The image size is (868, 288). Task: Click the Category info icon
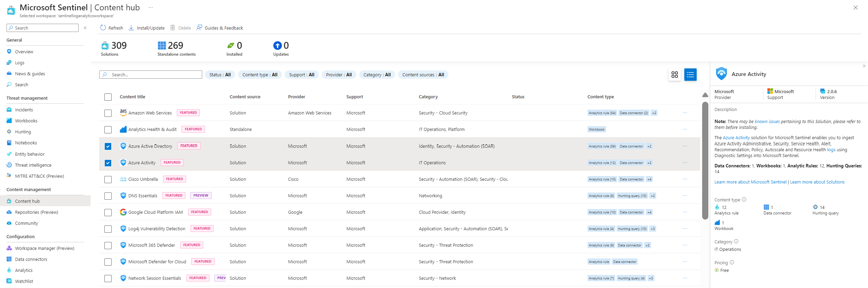(x=736, y=241)
